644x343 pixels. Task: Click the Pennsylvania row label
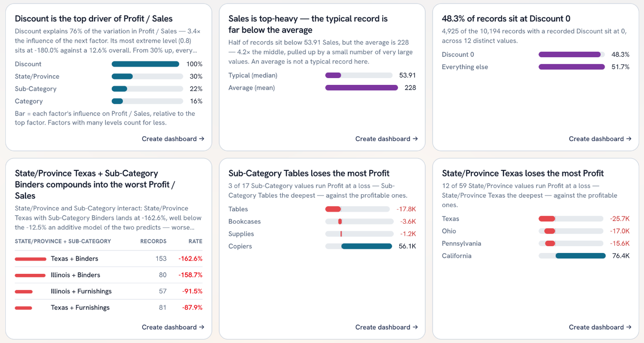(462, 244)
